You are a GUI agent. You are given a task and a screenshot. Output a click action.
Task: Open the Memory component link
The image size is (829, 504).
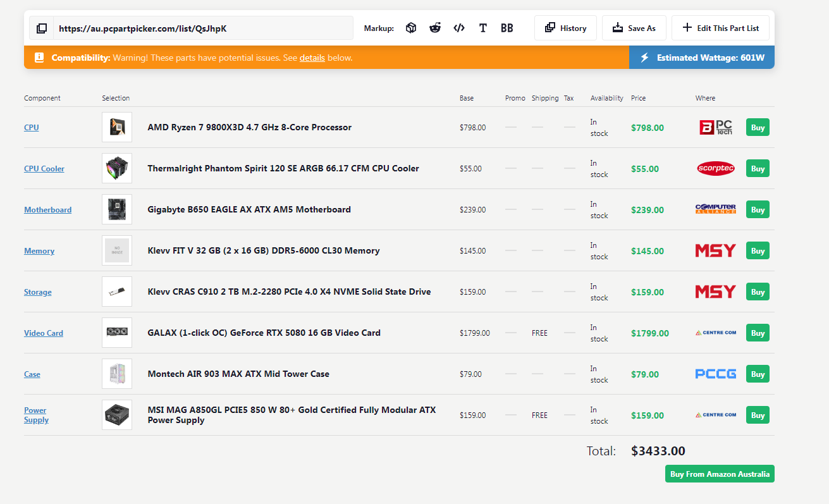39,251
